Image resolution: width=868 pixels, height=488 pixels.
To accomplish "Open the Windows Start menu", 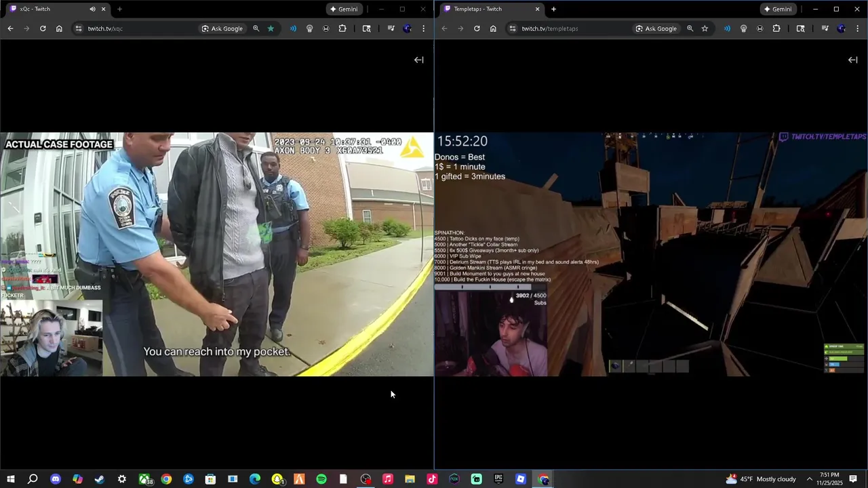I will point(11,479).
